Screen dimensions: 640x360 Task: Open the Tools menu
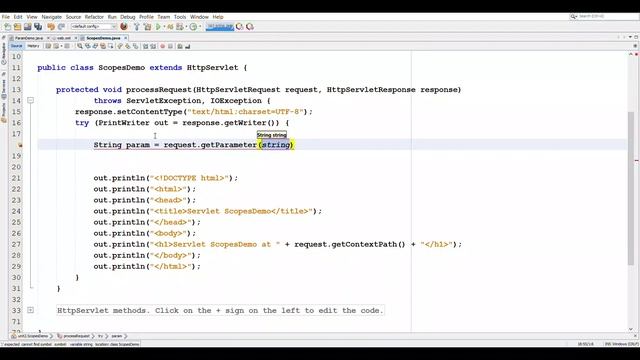pos(180,17)
